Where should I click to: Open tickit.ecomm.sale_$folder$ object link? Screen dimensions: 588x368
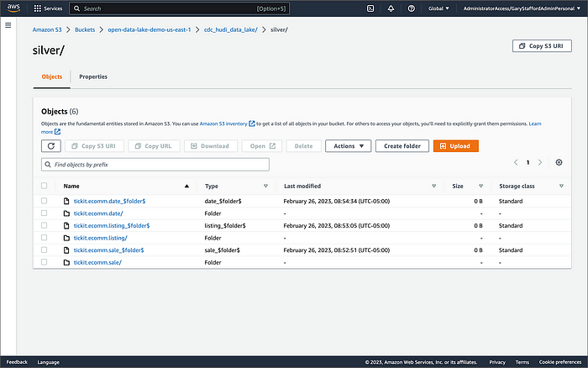(x=108, y=250)
